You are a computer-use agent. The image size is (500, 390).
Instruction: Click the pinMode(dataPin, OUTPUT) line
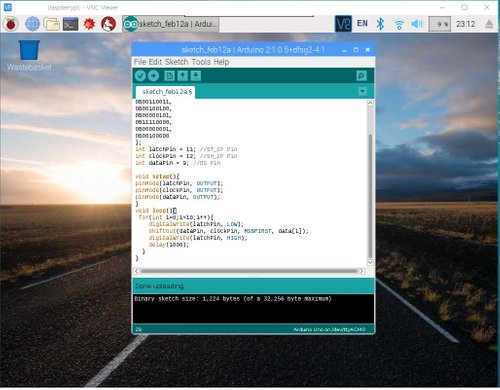point(178,197)
